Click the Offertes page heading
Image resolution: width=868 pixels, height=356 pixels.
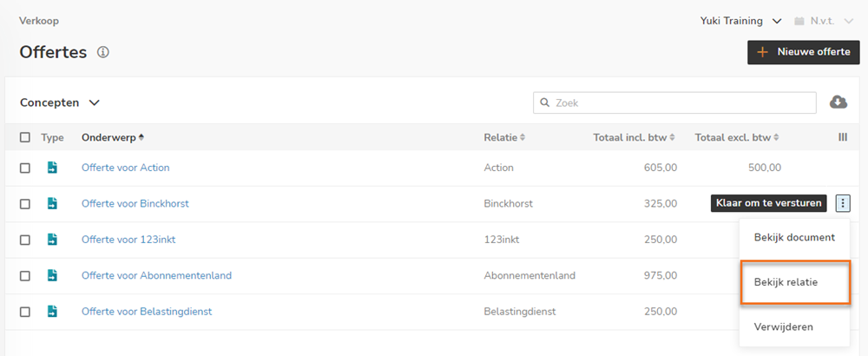click(x=53, y=52)
